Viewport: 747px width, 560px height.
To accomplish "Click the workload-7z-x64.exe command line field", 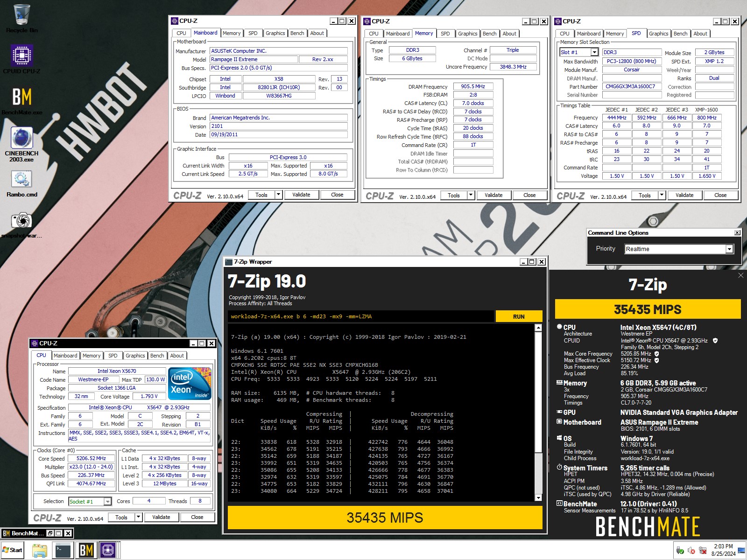I will pos(361,316).
